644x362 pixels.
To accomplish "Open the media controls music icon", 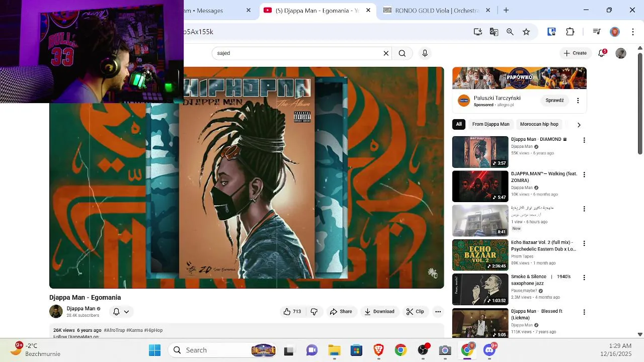I will [597, 32].
